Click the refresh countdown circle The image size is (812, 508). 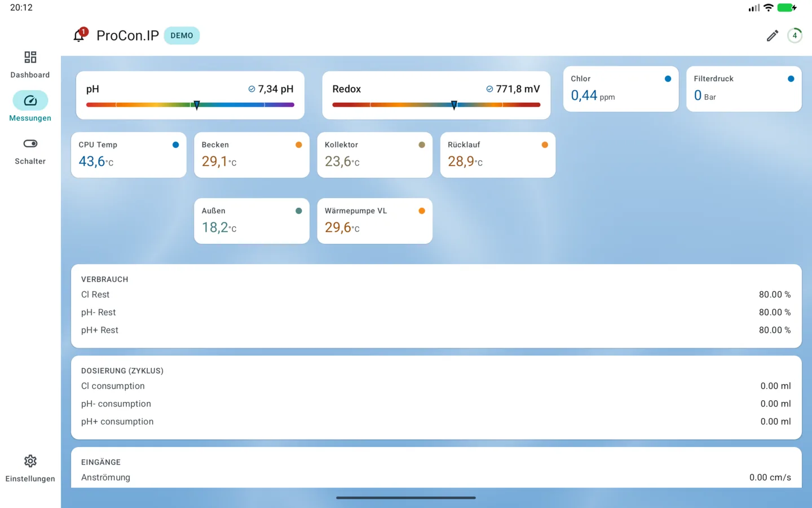(795, 36)
